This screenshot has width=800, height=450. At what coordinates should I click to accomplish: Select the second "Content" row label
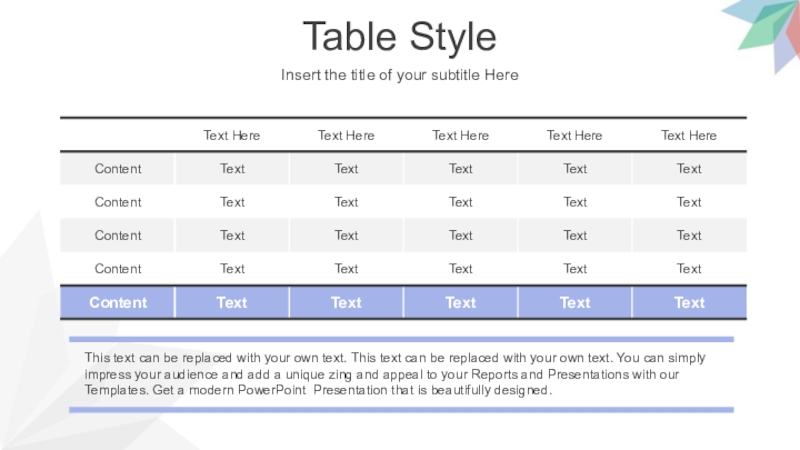tap(118, 202)
